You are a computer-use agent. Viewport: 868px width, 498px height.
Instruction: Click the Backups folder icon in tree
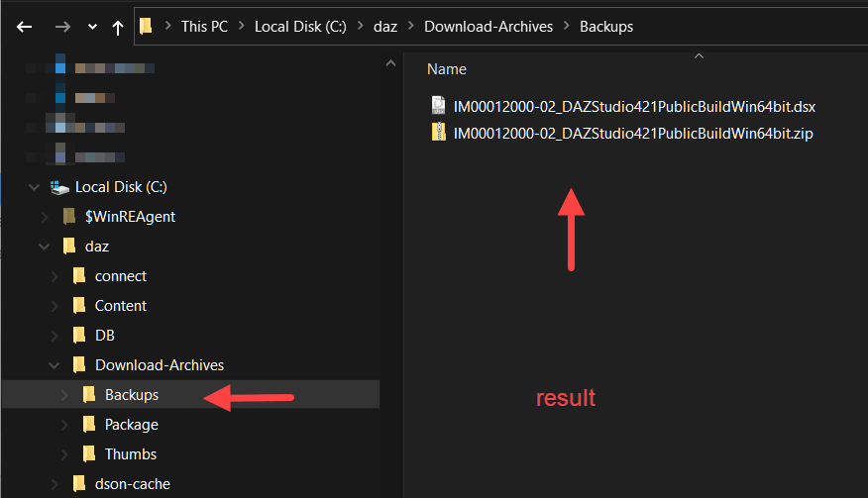[89, 395]
